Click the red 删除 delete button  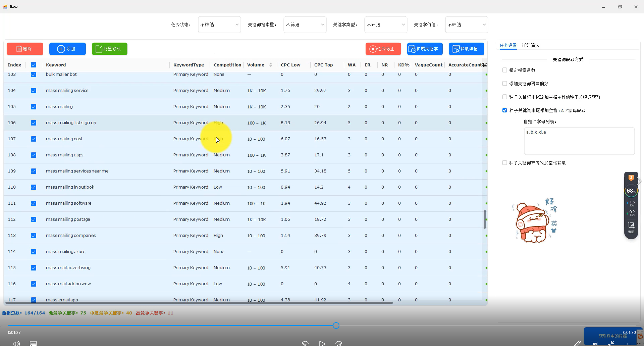(25, 49)
